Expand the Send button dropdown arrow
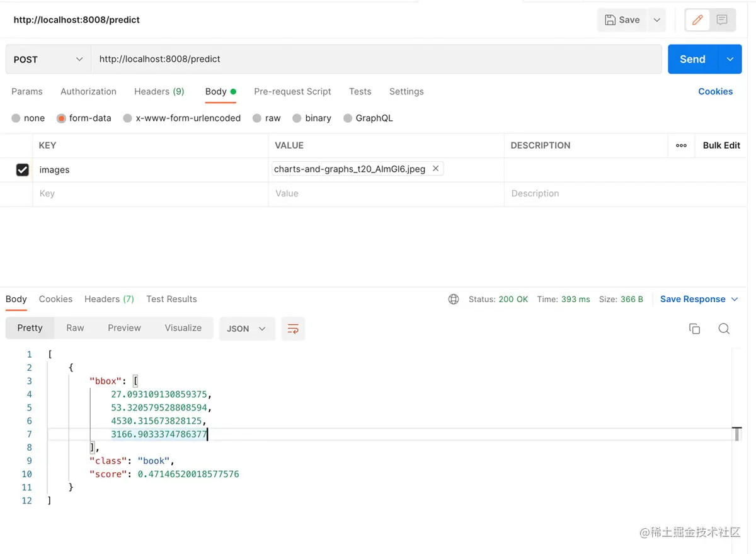The height and width of the screenshot is (554, 756). [730, 59]
